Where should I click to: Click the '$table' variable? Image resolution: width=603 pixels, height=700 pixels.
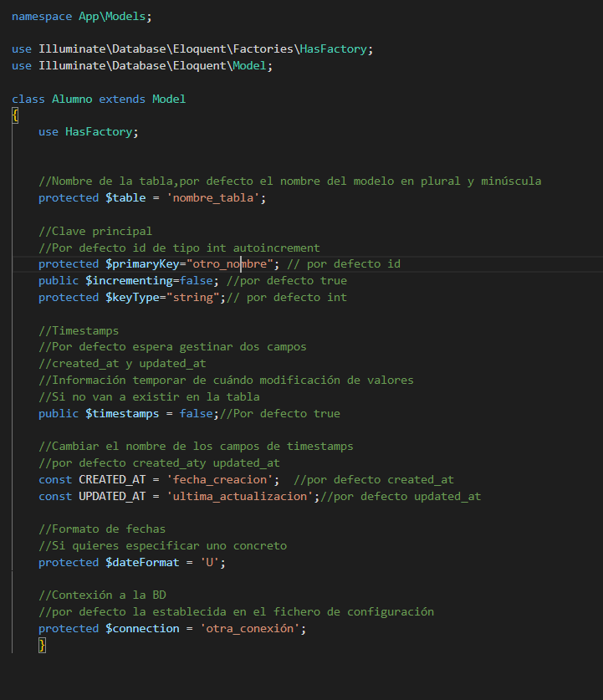coord(125,197)
